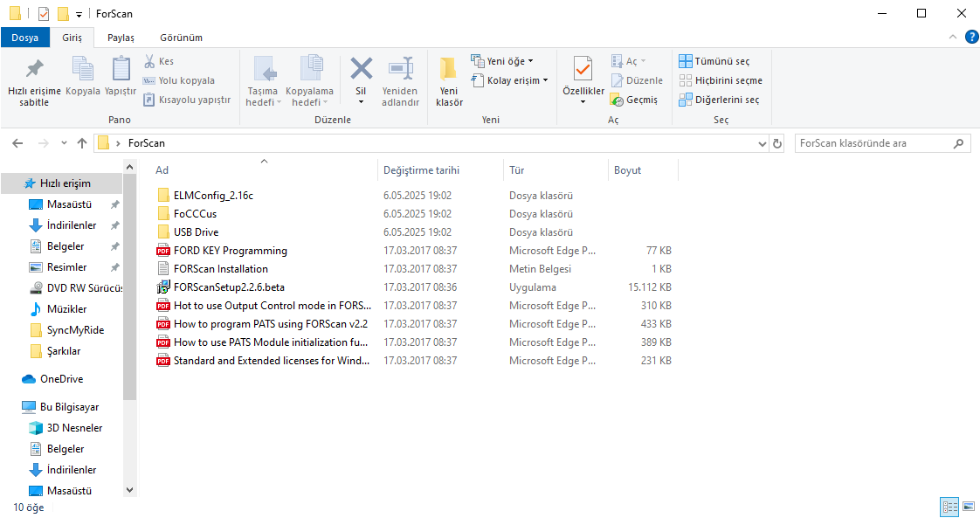The height and width of the screenshot is (518, 980).
Task: Go up one folder level arrow
Action: [82, 143]
